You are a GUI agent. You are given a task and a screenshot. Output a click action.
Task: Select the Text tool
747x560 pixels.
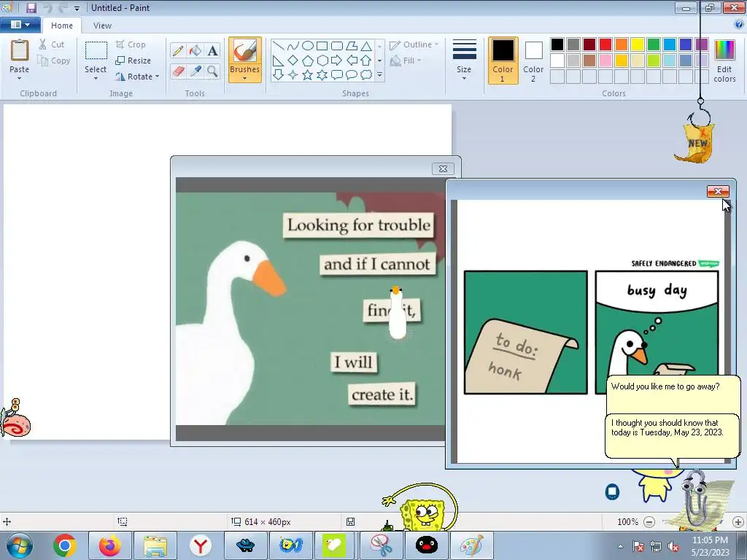pyautogui.click(x=212, y=50)
